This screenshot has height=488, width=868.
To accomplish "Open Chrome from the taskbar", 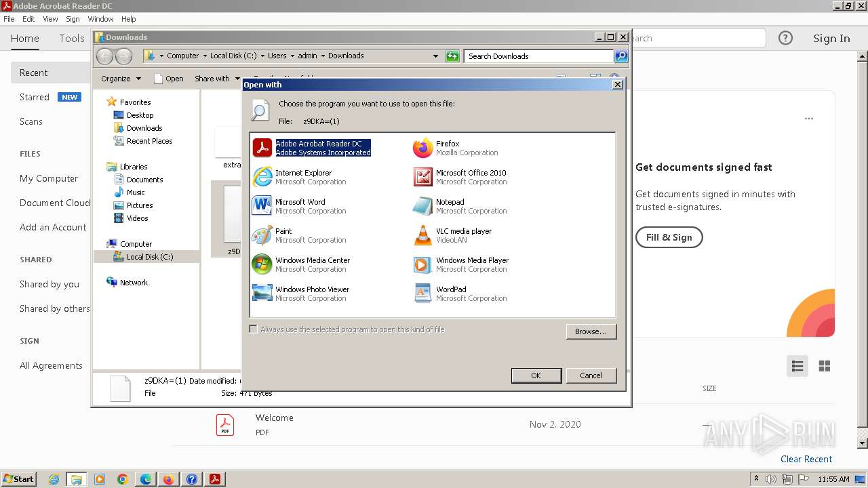I will (x=123, y=479).
